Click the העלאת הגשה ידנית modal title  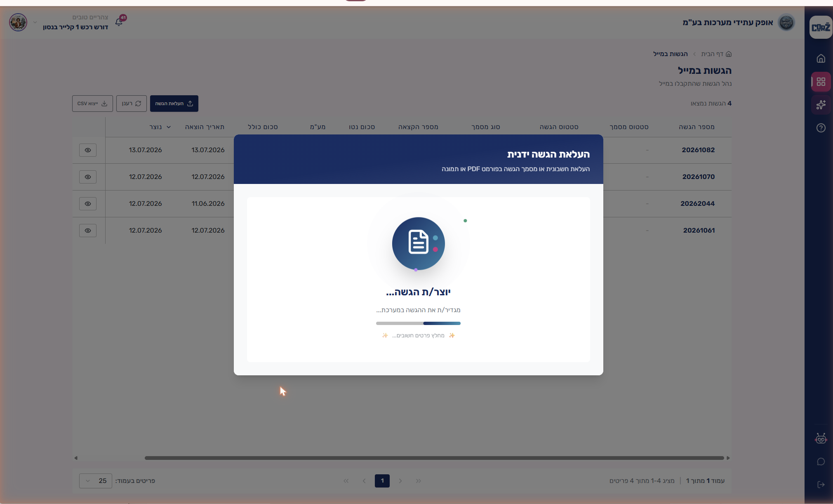548,154
